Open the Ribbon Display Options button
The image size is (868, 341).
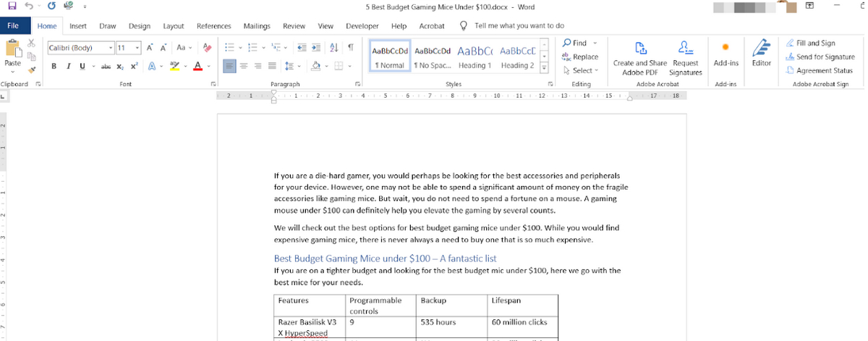tap(809, 6)
